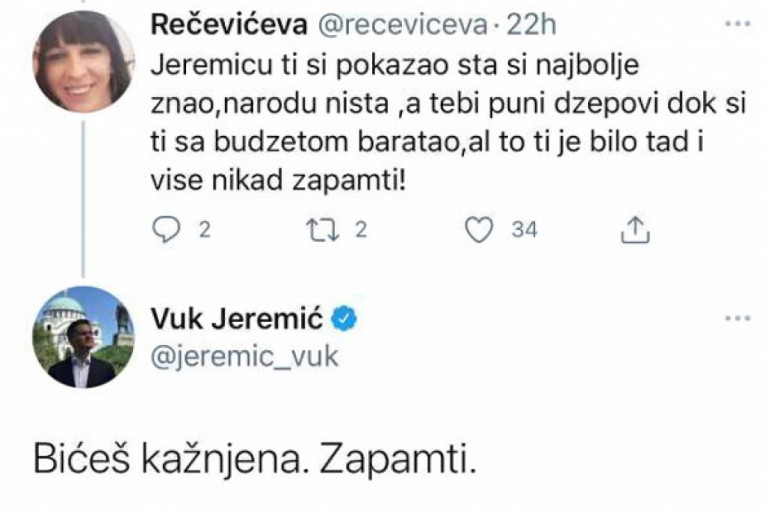Viewport: 765px width, 510px height.
Task: Click the reply speech bubble icon
Action: pyautogui.click(x=167, y=231)
